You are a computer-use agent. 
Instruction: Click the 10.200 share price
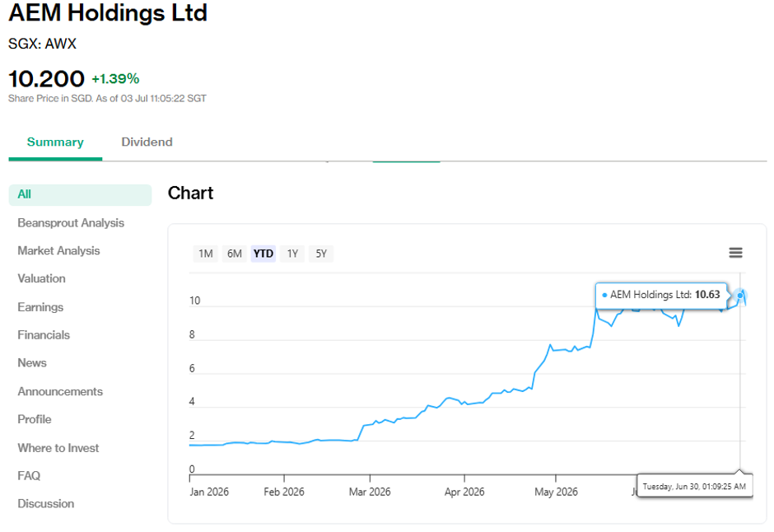click(46, 79)
